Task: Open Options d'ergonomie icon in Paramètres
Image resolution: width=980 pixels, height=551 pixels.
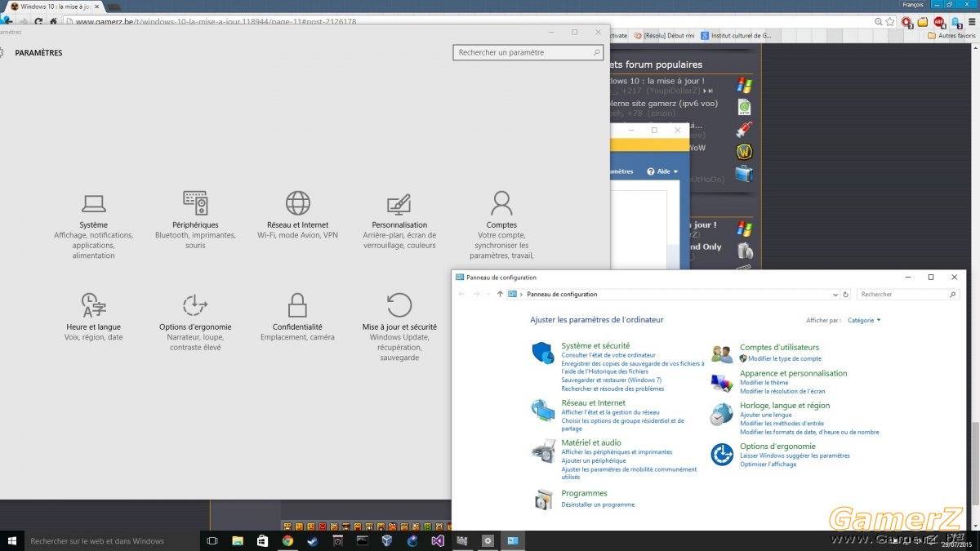Action: click(x=195, y=304)
